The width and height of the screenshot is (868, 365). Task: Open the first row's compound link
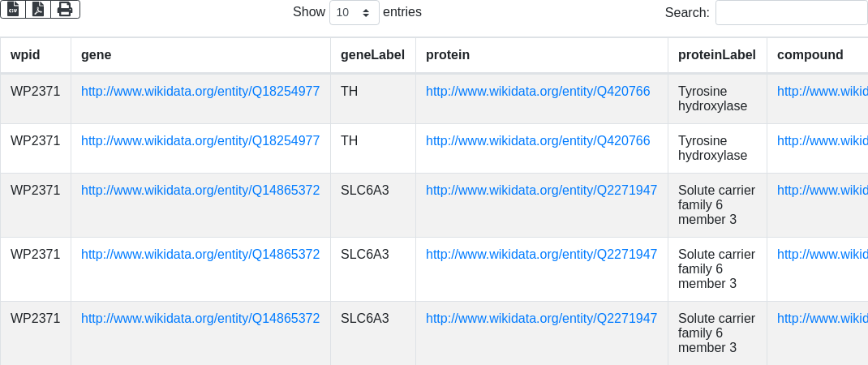[822, 92]
